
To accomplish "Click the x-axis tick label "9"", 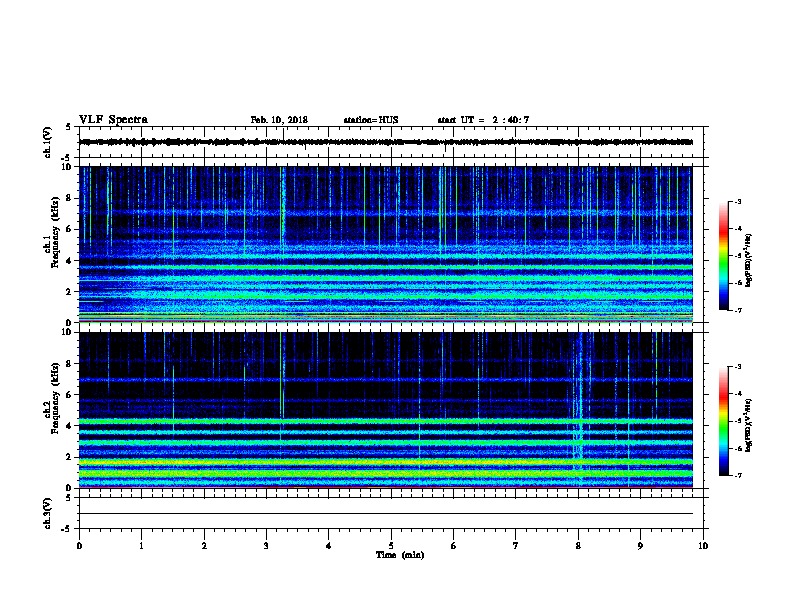I will (640, 546).
